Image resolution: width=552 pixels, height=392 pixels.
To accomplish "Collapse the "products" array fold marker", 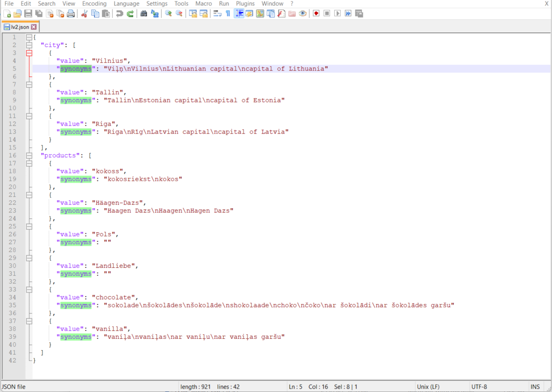I will point(29,155).
